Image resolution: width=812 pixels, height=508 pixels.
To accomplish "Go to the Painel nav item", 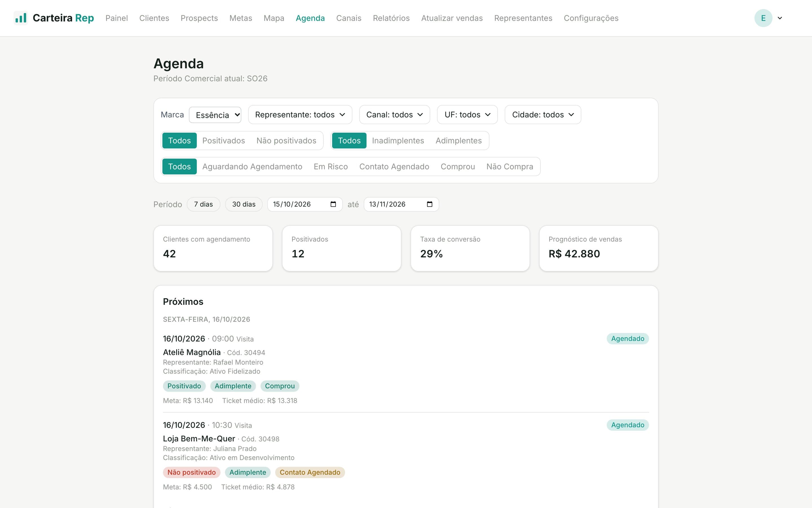I will tap(117, 18).
